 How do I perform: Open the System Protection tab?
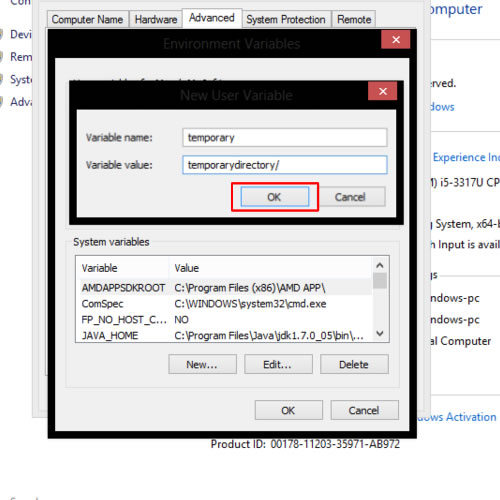click(x=286, y=19)
